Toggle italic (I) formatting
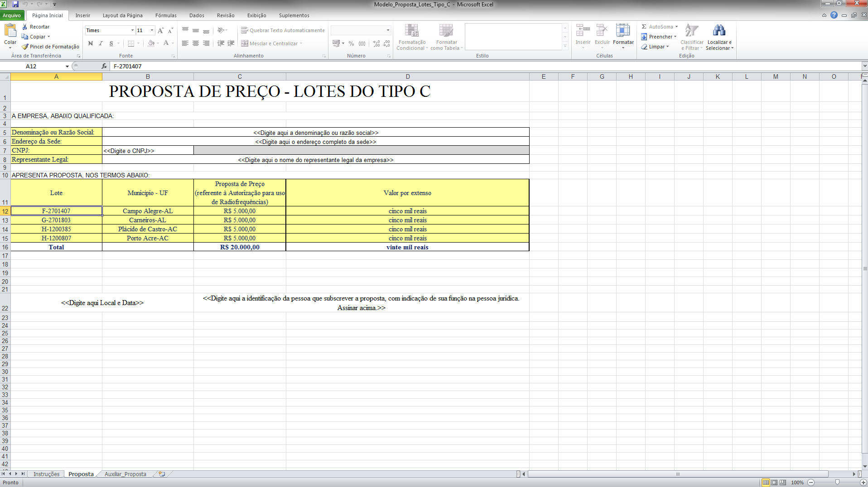 point(101,43)
